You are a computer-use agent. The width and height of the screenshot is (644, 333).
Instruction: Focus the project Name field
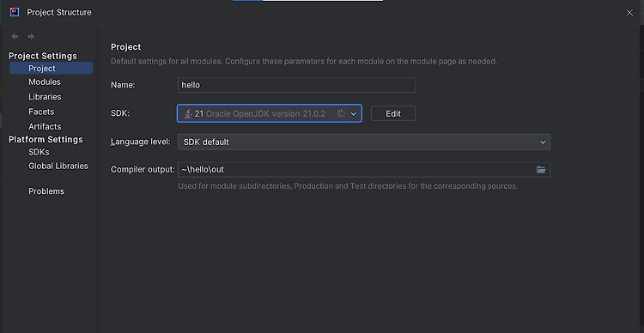point(296,86)
